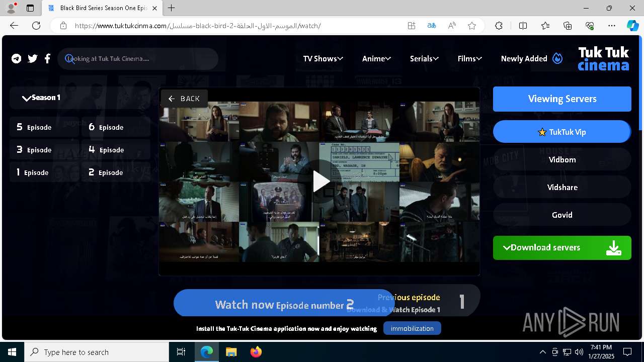
Task: Switch to the TukTuk Vip server
Action: click(562, 132)
